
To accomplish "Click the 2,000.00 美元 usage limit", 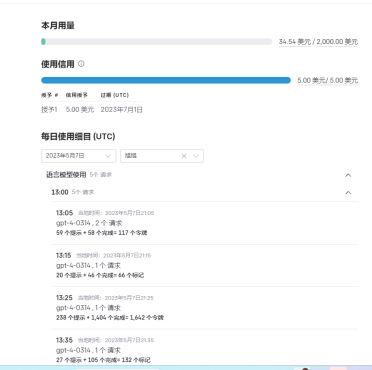I will tap(337, 42).
